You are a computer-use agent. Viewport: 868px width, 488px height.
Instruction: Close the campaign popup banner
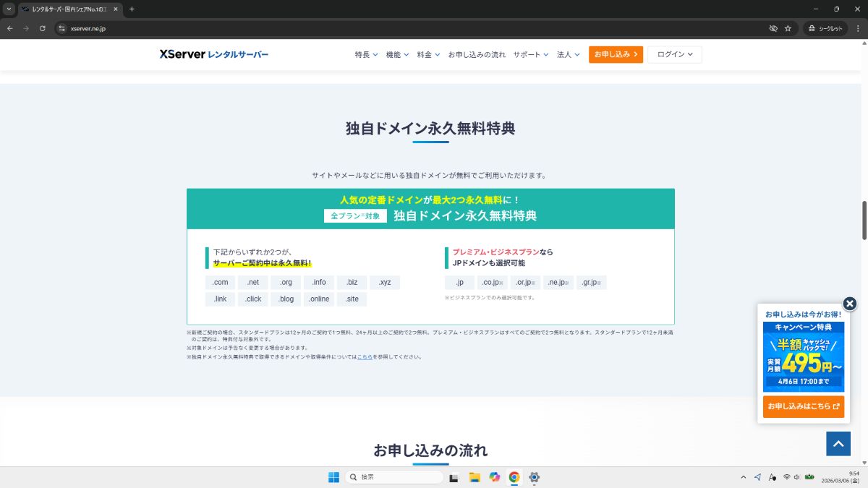[x=850, y=304]
